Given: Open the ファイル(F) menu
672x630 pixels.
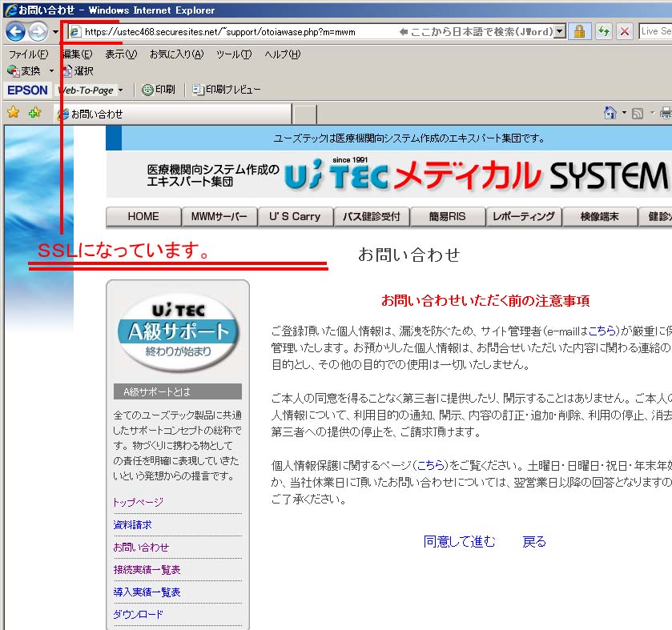Looking at the screenshot, I should pyautogui.click(x=29, y=54).
